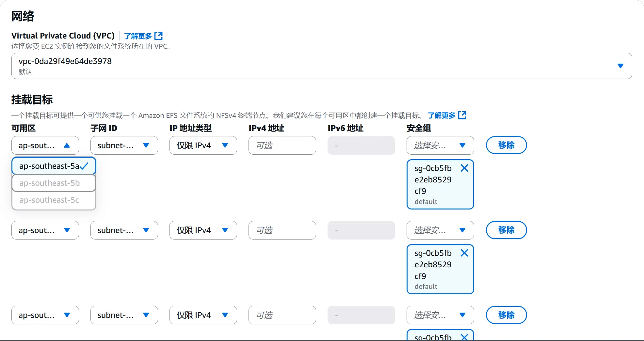Image resolution: width=644 pixels, height=341 pixels.
Task: Click 移除 button for second mount target
Action: pos(506,230)
